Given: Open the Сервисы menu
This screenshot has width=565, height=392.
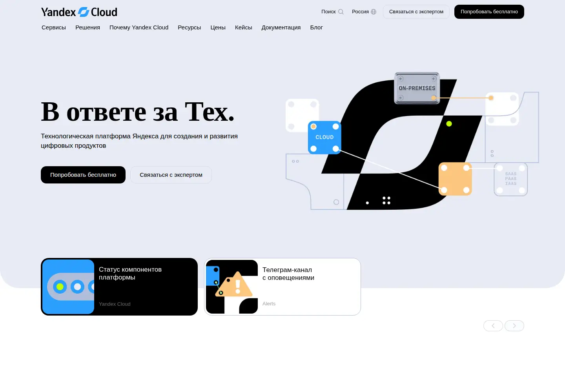Looking at the screenshot, I should 54,27.
